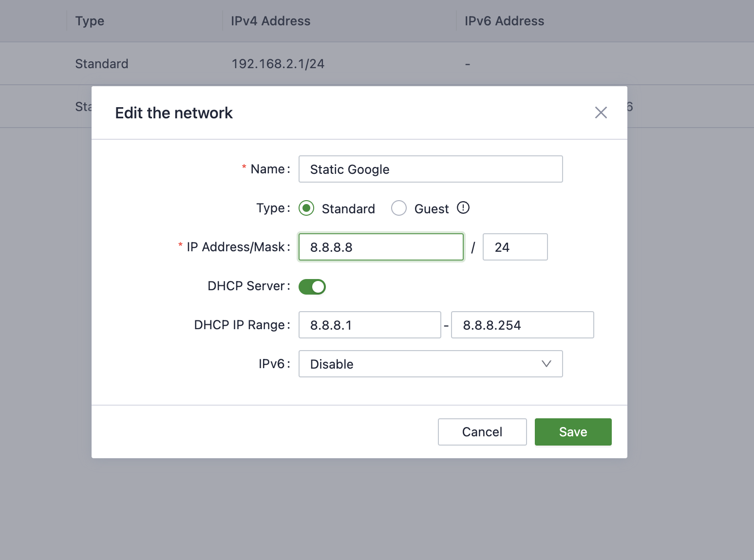Viewport: 754px width, 560px height.
Task: Click the Guest type info icon
Action: pyautogui.click(x=463, y=208)
